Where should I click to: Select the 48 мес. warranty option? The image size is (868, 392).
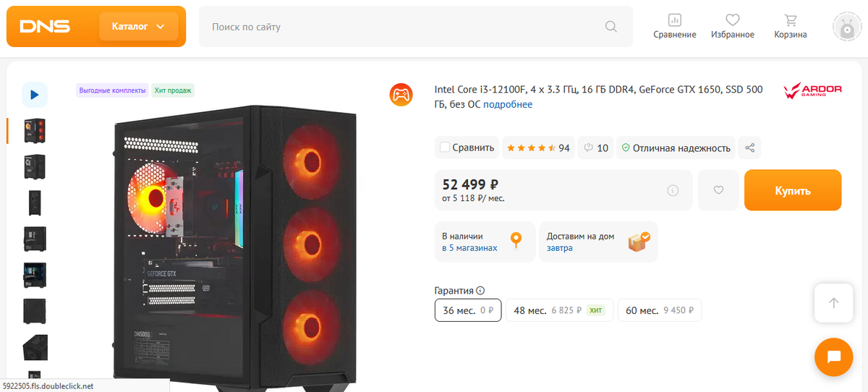click(559, 310)
